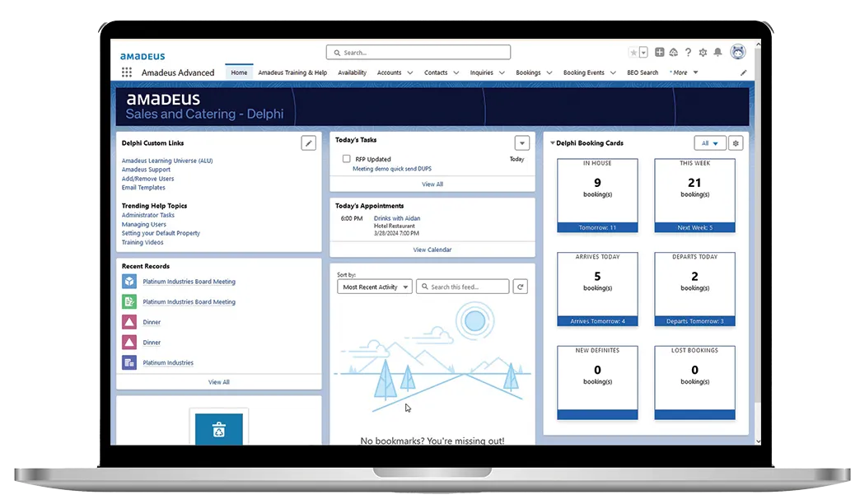Collapse the Delphi Booking Cards section
This screenshot has width=860, height=504.
(x=552, y=143)
